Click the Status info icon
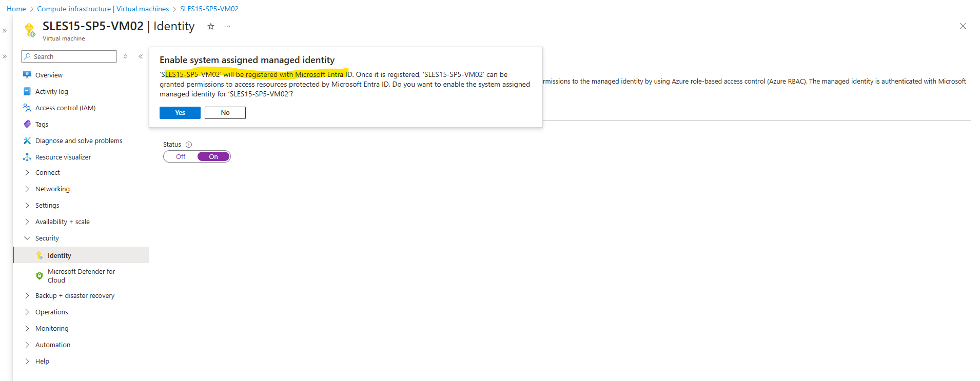 coord(189,145)
